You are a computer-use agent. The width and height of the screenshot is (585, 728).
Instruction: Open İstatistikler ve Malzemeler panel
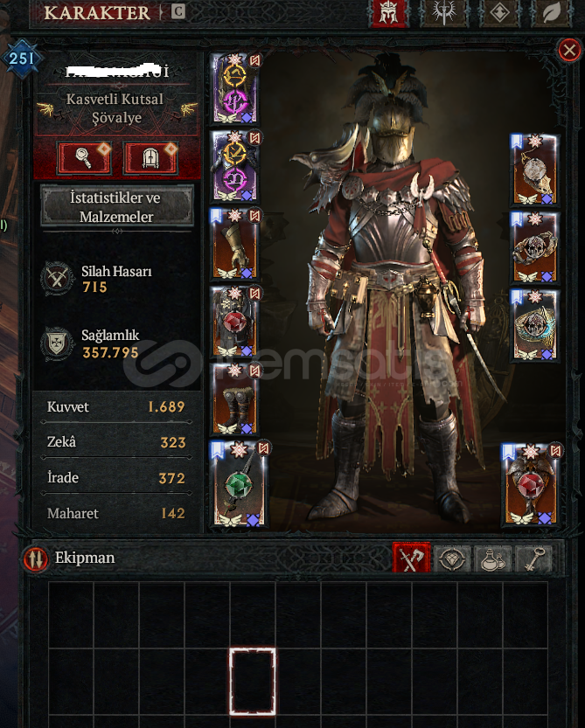click(116, 207)
